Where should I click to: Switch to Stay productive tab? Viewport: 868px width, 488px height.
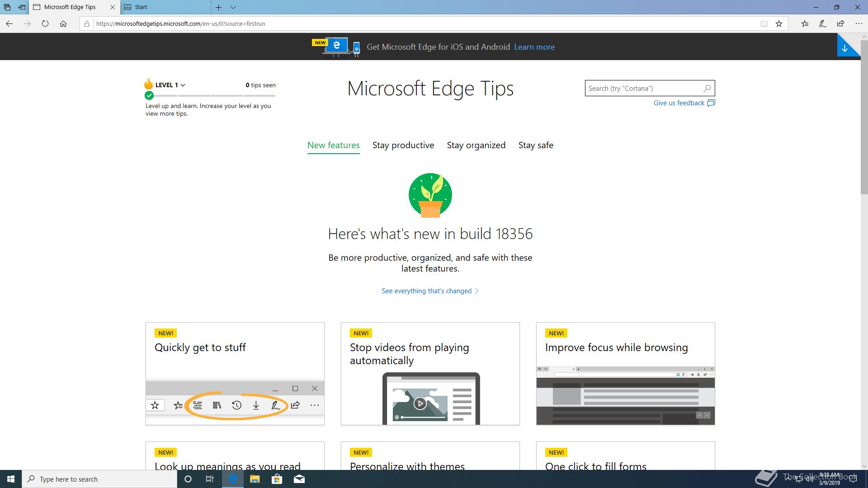(403, 145)
